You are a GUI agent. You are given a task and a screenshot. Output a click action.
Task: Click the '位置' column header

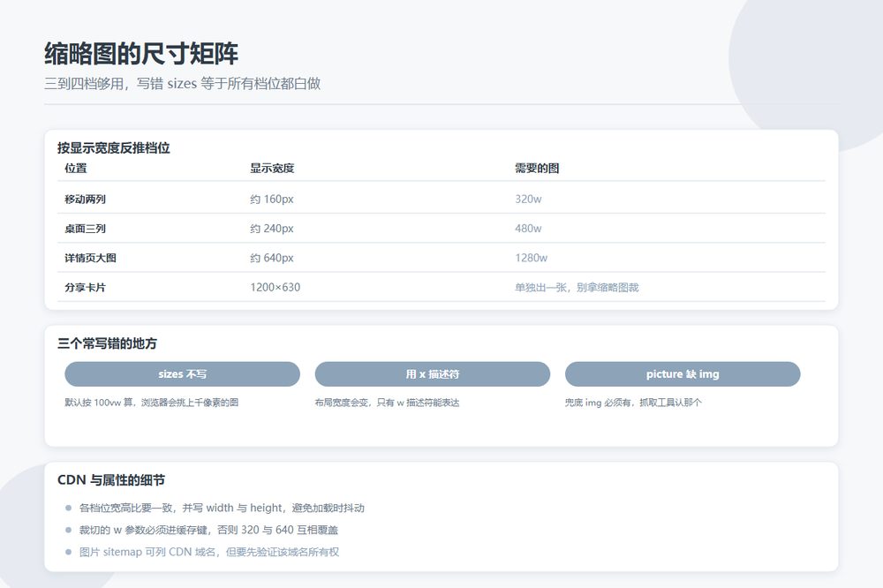click(x=76, y=169)
